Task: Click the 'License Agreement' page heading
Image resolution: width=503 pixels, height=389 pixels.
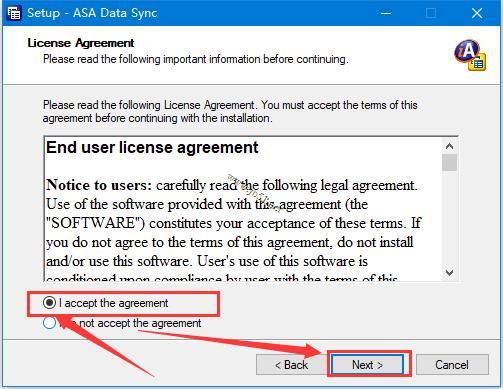Action: [x=81, y=43]
